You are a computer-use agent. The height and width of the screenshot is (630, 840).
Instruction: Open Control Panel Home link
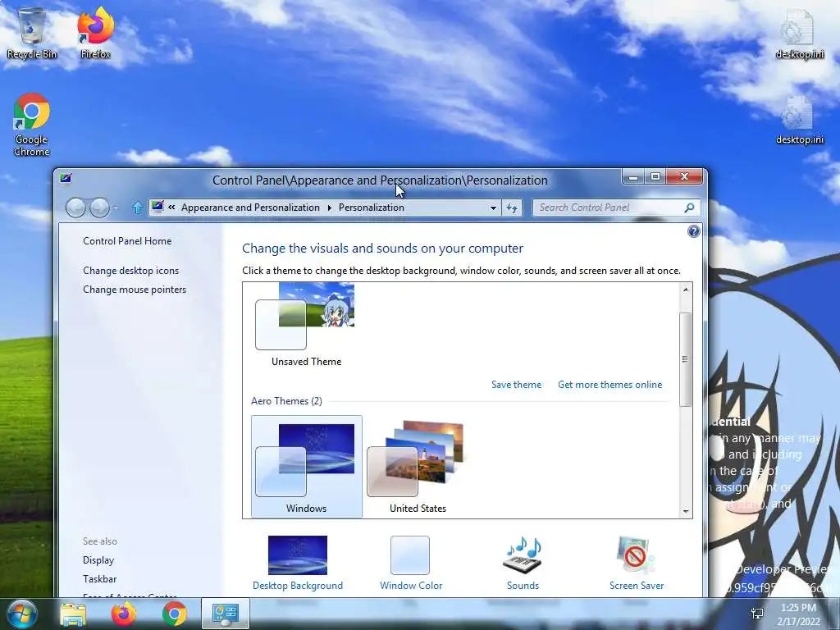[x=127, y=241]
